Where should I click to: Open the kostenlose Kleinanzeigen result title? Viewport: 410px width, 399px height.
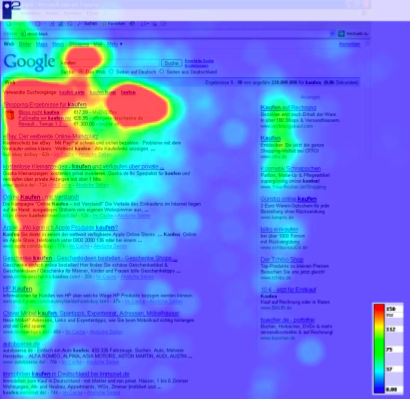pos(83,166)
